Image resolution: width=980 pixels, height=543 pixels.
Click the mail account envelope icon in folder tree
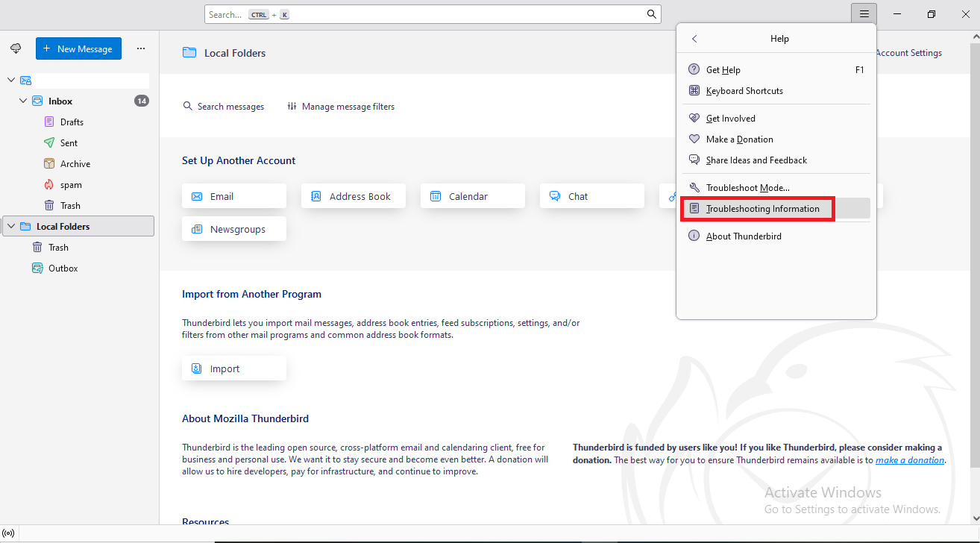tap(25, 81)
